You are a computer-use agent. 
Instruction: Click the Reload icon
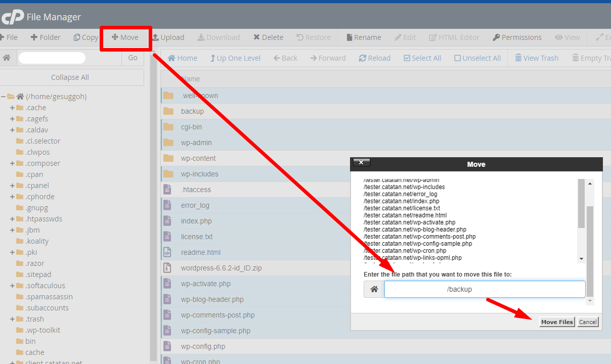pyautogui.click(x=363, y=58)
